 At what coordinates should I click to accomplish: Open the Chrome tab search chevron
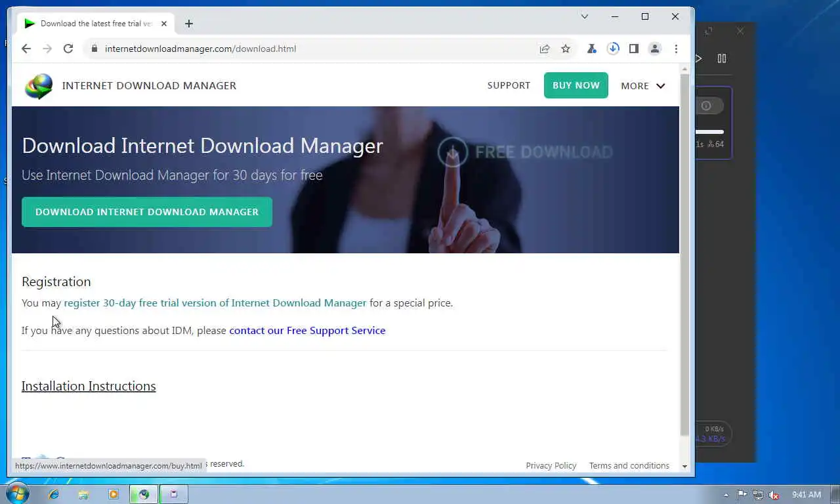coord(585,16)
